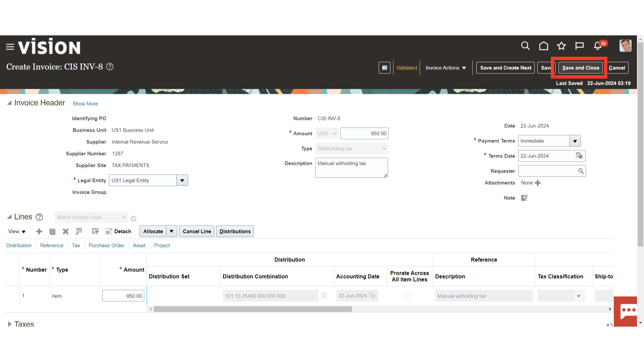Switch to Tax tab
Screen dimensions: 644x362
[x=76, y=245]
